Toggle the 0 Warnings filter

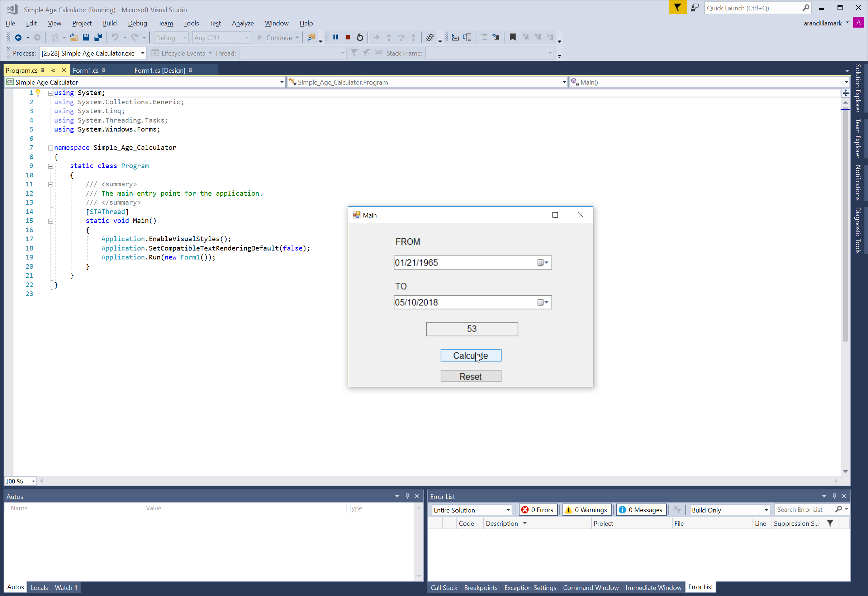point(587,510)
